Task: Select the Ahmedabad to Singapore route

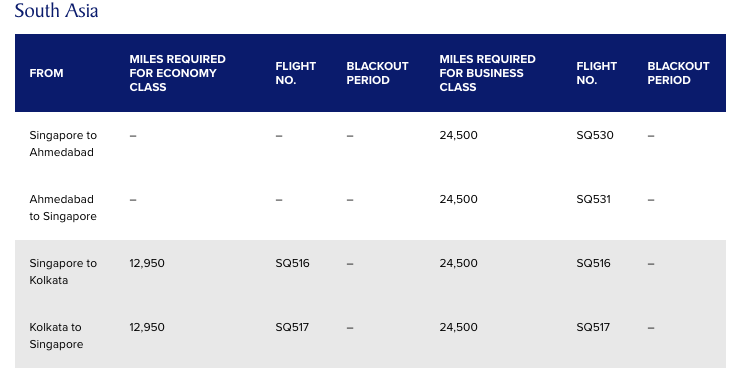Action: (63, 207)
